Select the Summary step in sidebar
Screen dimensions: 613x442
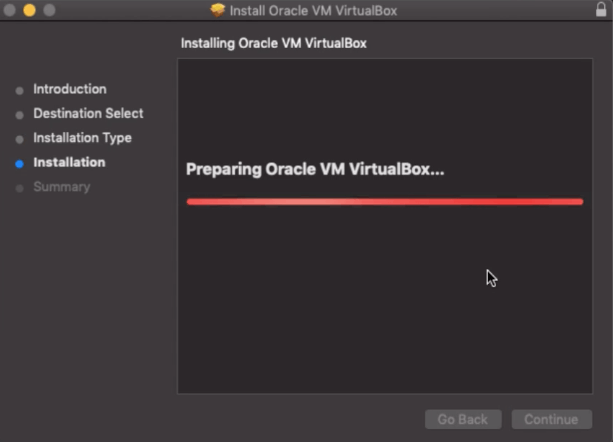[x=61, y=187]
